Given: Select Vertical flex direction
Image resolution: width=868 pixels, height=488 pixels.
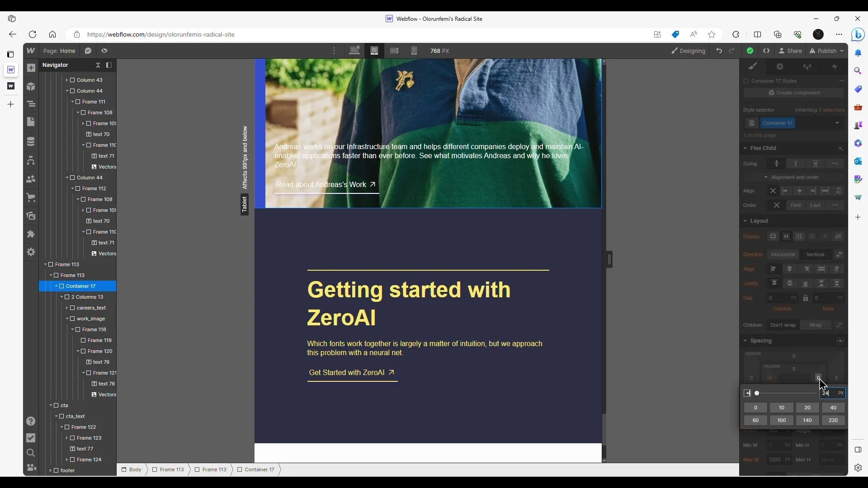Looking at the screenshot, I should 815,254.
